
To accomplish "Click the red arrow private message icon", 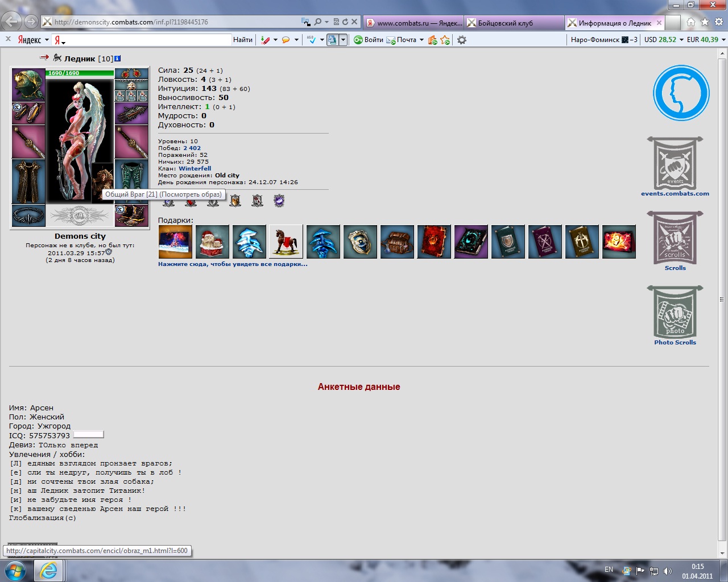I will click(x=44, y=57).
